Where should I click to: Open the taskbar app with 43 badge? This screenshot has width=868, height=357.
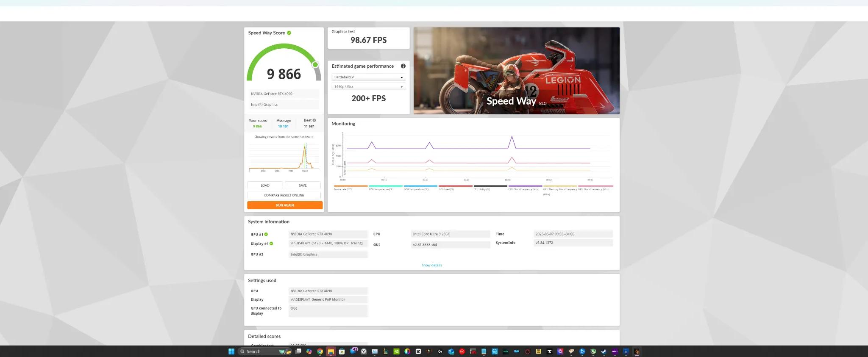point(353,351)
